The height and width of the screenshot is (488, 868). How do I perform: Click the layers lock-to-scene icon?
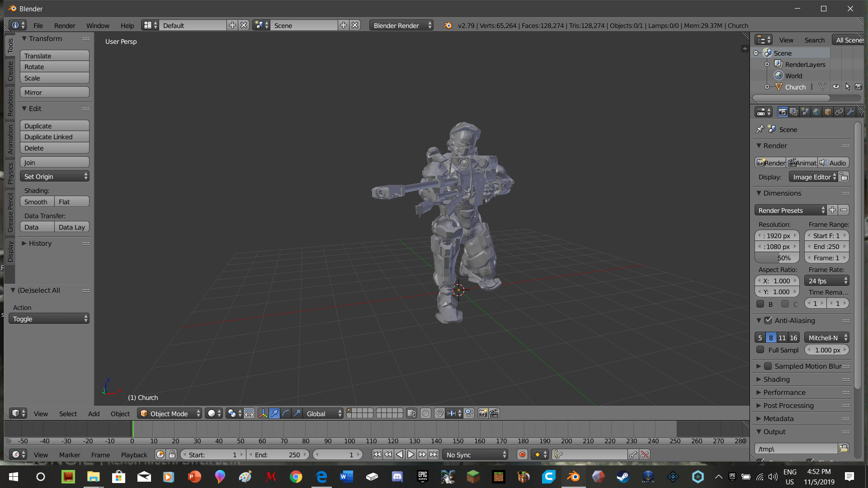(411, 413)
